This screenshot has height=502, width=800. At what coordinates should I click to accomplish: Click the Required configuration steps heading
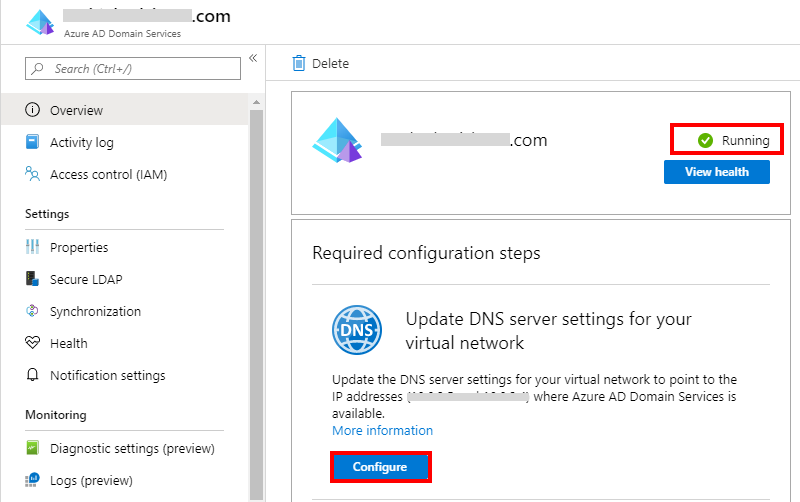point(426,253)
